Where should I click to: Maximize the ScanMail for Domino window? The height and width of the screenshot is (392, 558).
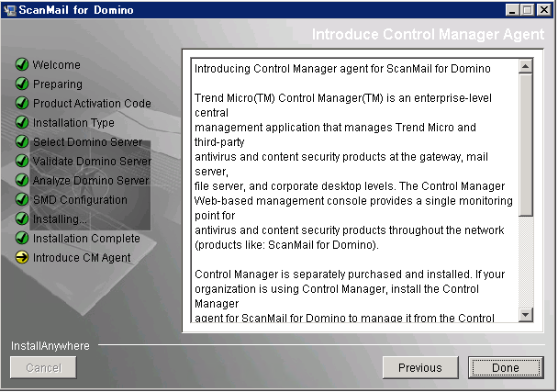pyautogui.click(x=527, y=10)
